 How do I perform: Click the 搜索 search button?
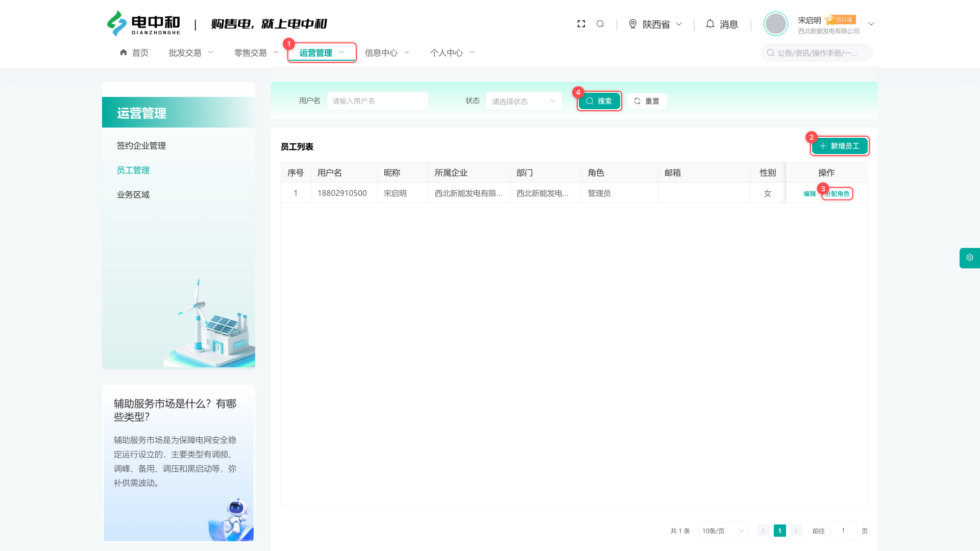point(599,101)
